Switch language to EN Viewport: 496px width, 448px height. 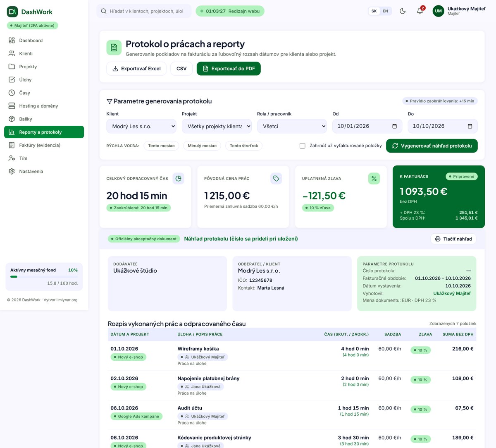385,11
